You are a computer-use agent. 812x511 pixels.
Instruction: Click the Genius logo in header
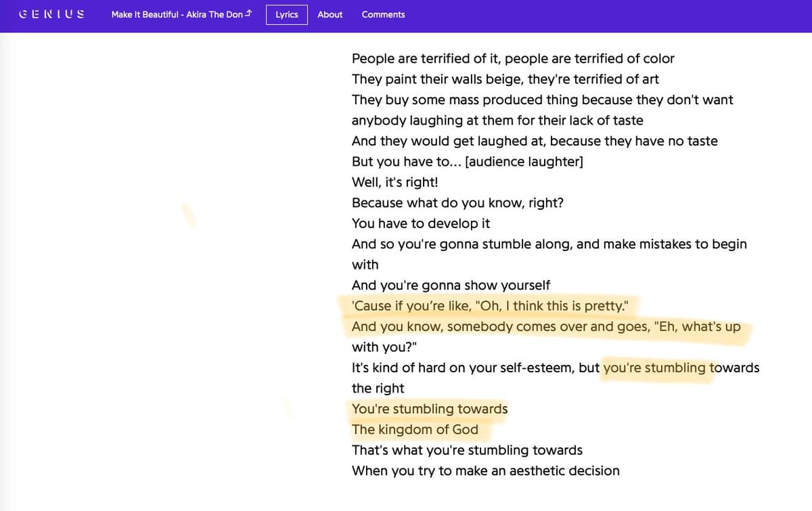52,14
